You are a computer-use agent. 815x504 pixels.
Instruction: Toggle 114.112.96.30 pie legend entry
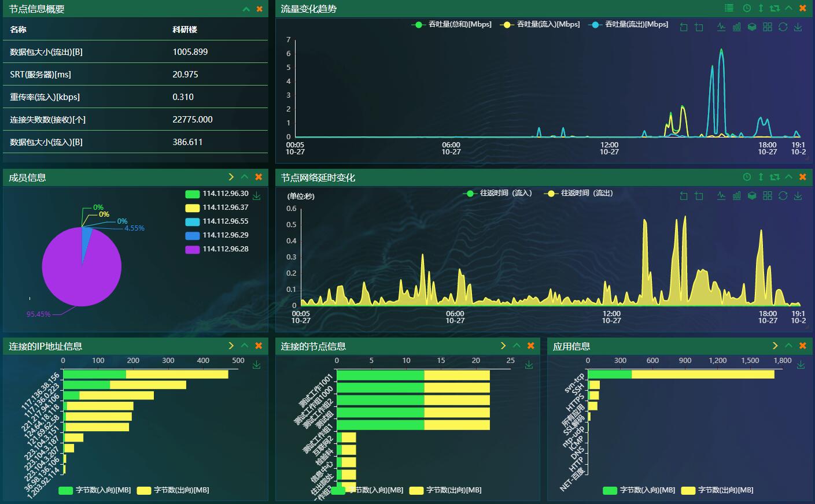[x=217, y=194]
